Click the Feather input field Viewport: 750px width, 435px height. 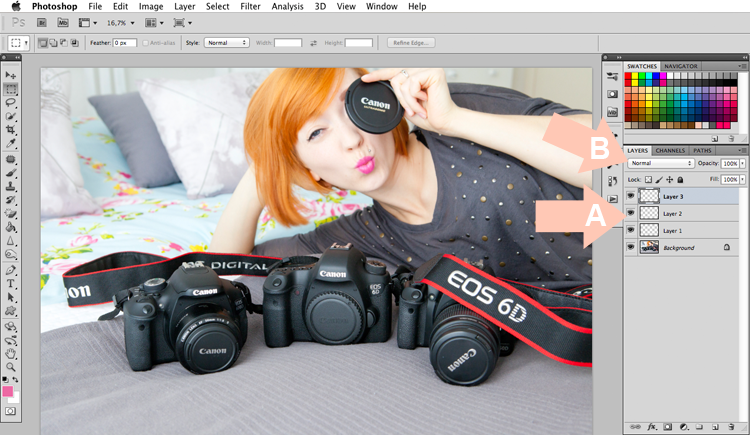click(x=125, y=43)
